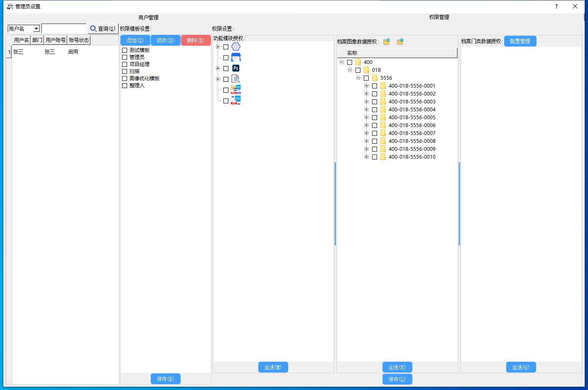Switch to the 用户管理 tab

pyautogui.click(x=148, y=17)
